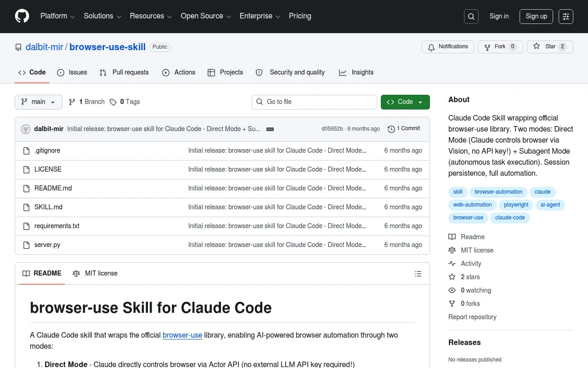Open the search magnifier button
This screenshot has width=588, height=368.
471,17
